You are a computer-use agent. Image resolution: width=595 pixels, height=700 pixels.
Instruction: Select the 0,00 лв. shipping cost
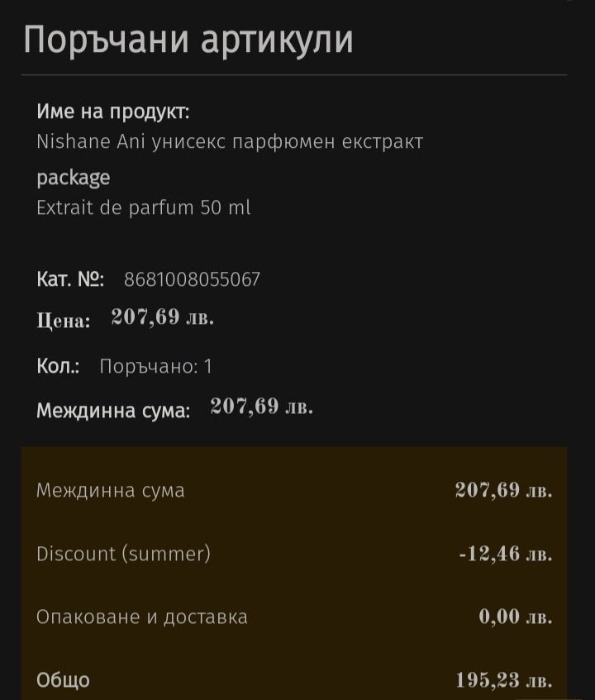click(516, 617)
